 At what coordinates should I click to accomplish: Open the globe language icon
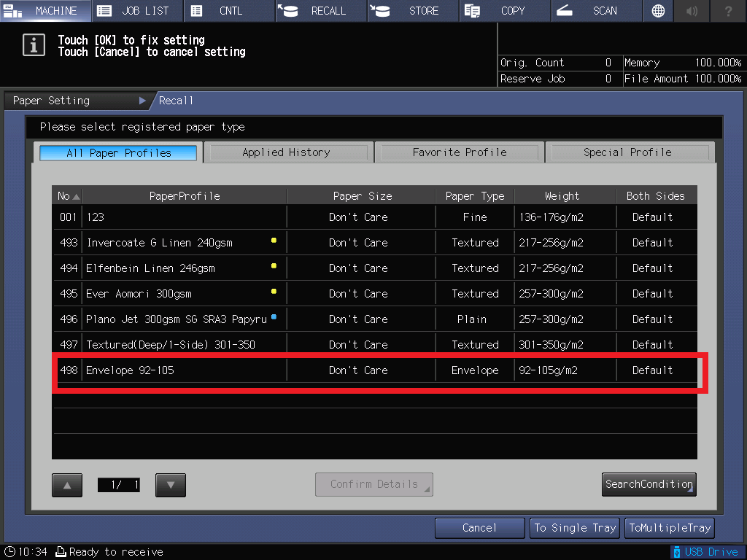(x=658, y=11)
